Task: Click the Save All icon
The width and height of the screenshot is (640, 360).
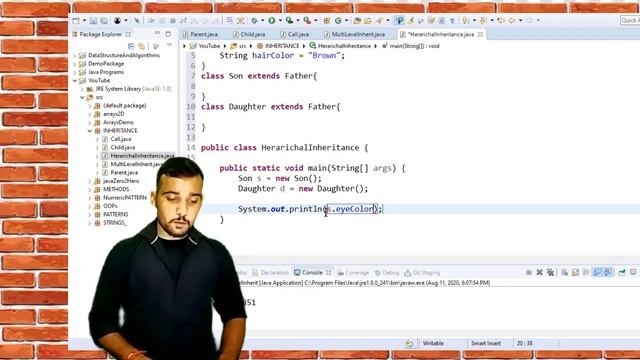Action: 104,20
